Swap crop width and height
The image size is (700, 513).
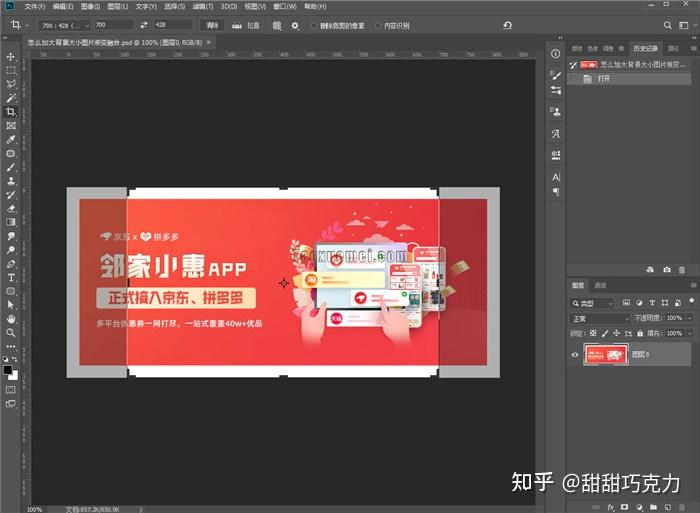(144, 25)
